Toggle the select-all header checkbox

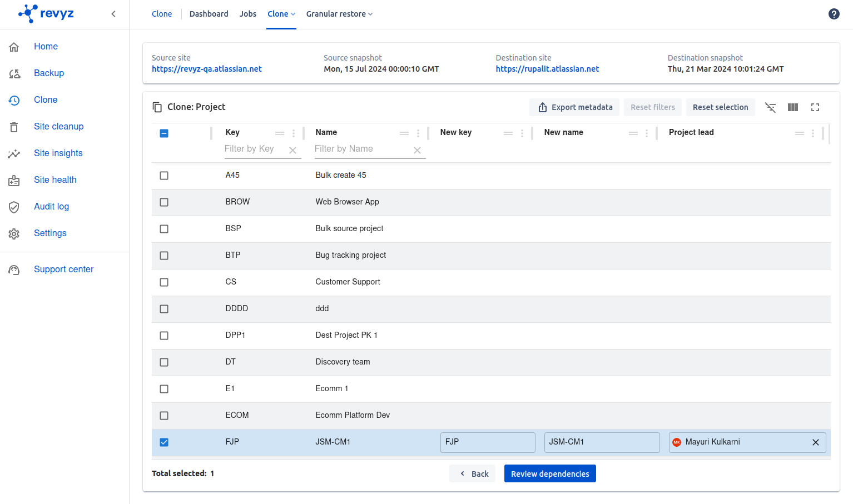tap(164, 133)
